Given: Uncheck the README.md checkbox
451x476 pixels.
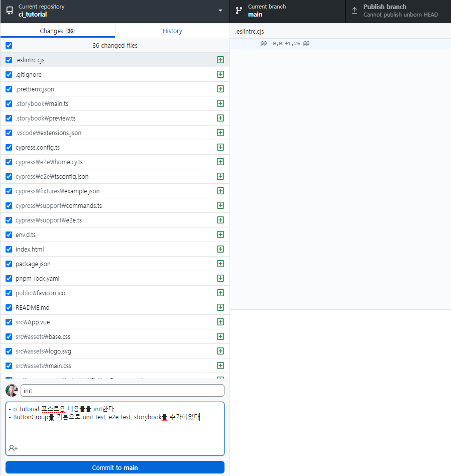Looking at the screenshot, I should pos(9,308).
